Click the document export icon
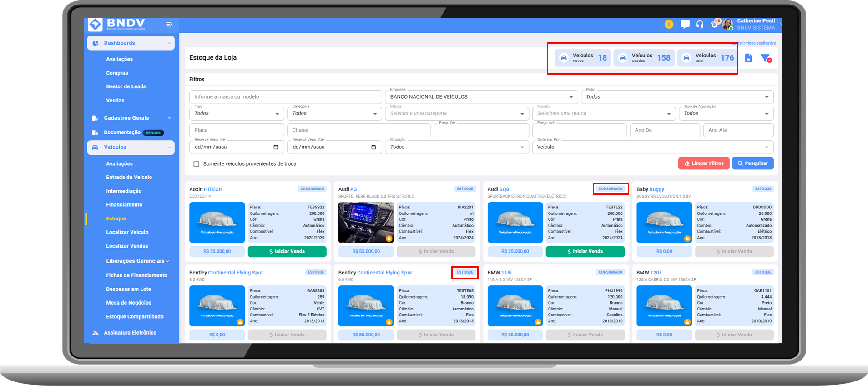Screen dimensions: 868x386 (748, 58)
